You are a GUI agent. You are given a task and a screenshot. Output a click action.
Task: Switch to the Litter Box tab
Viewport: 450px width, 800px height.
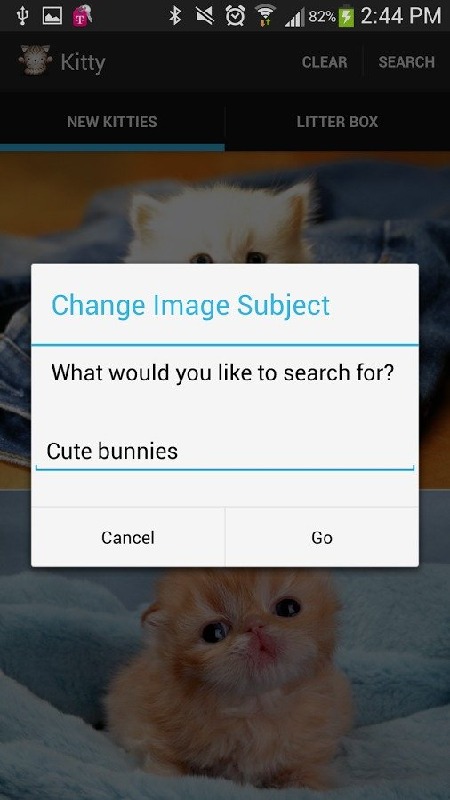click(337, 121)
